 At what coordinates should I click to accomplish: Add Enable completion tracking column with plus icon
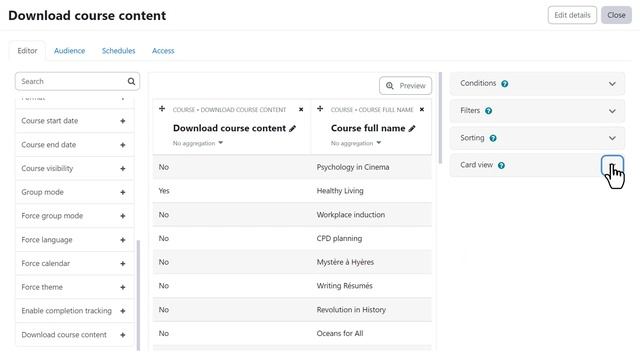click(122, 311)
